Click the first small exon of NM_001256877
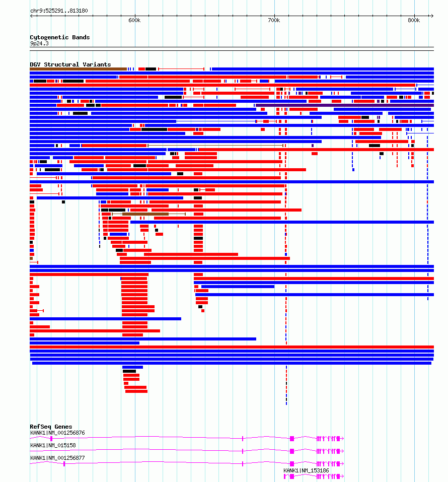The height and width of the screenshot is (482, 448). tap(64, 464)
